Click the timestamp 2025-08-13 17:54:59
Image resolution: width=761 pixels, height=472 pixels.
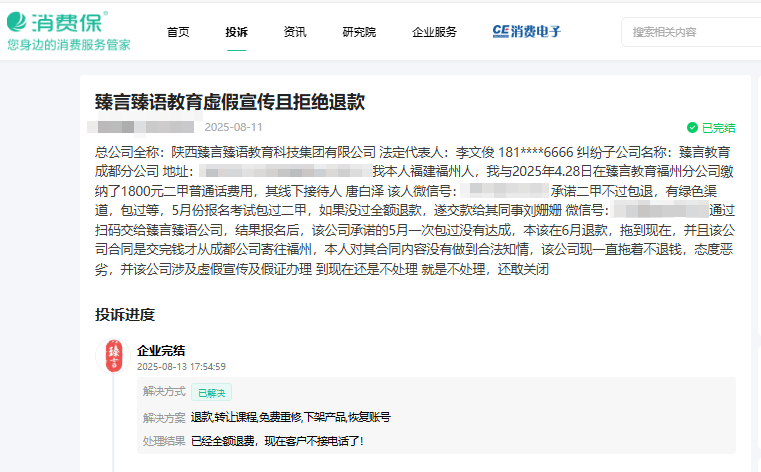tap(181, 367)
